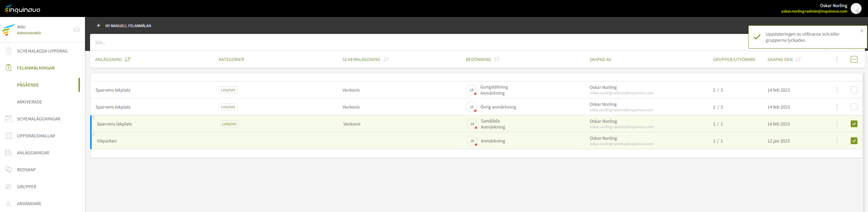Sort by Skapad den column
Image resolution: width=868 pixels, height=212 pixels.
[798, 59]
